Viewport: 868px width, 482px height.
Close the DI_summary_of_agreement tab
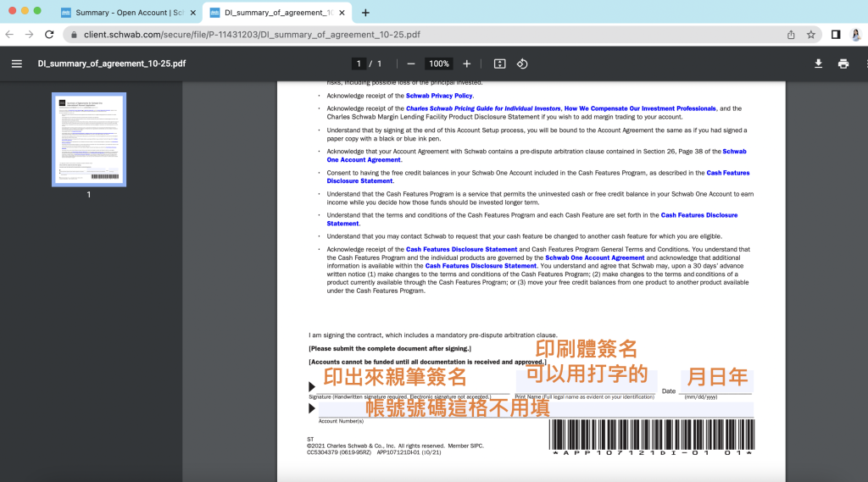click(342, 12)
